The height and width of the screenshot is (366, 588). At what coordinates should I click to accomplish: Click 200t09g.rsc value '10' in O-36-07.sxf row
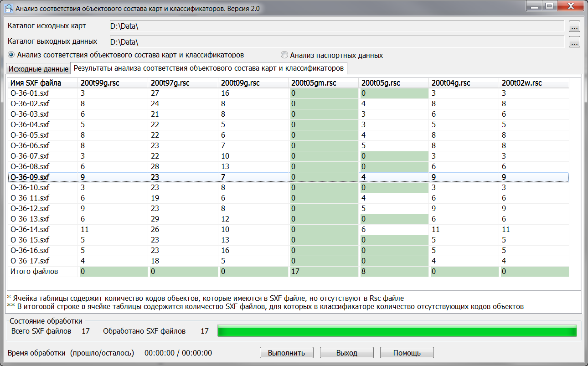point(225,156)
